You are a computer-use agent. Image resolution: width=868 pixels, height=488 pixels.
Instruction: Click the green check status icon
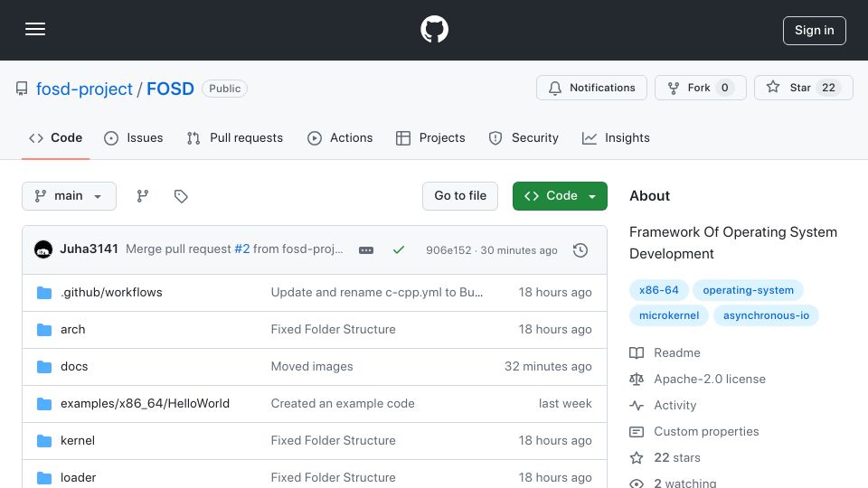[399, 250]
